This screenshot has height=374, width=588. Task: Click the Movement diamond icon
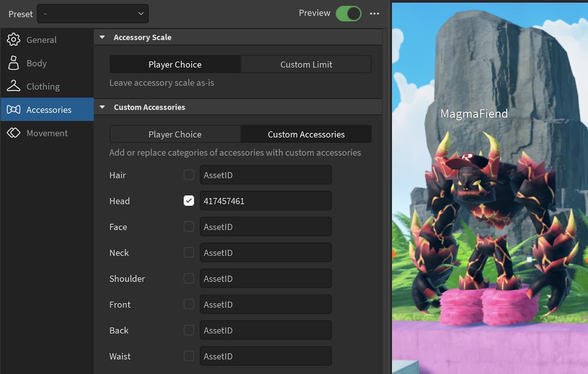pos(14,133)
